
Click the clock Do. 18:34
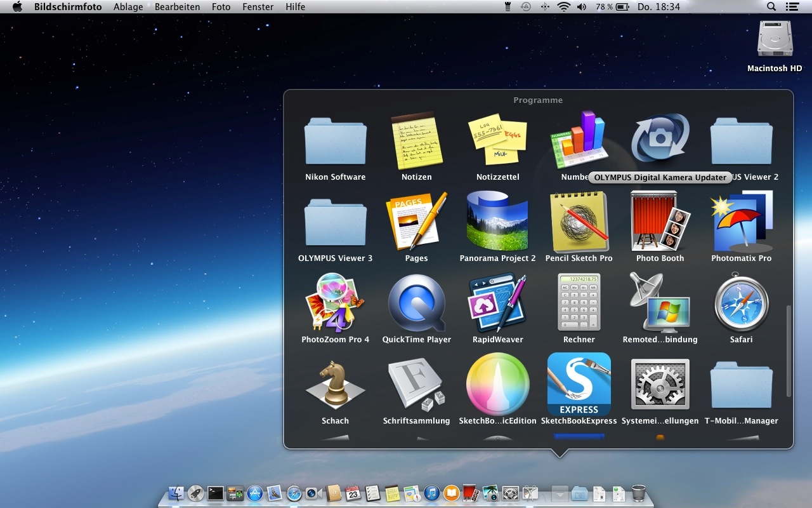point(659,7)
